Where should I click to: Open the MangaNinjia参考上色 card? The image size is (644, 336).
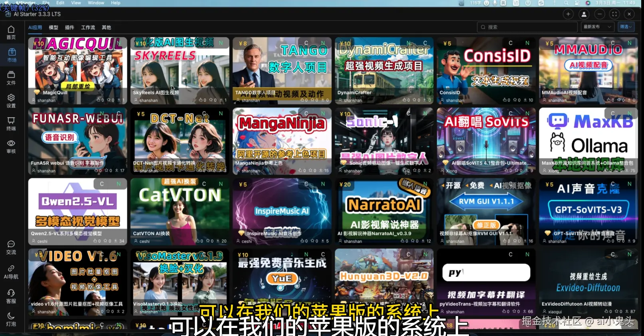tap(282, 141)
